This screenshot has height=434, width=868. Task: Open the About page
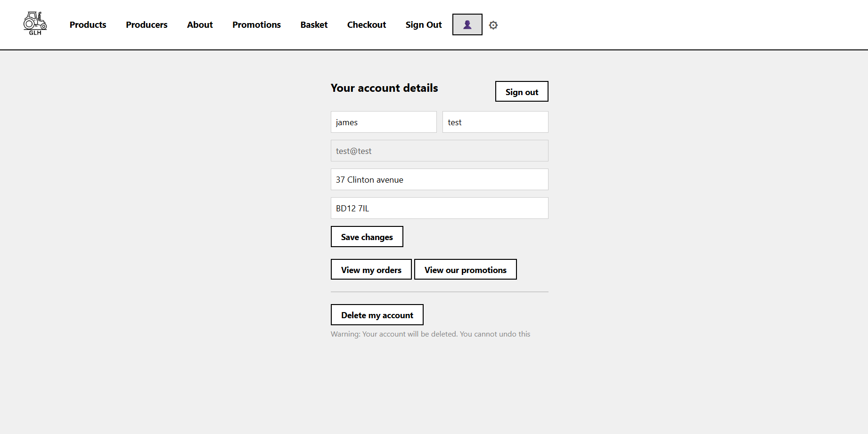[x=200, y=24]
